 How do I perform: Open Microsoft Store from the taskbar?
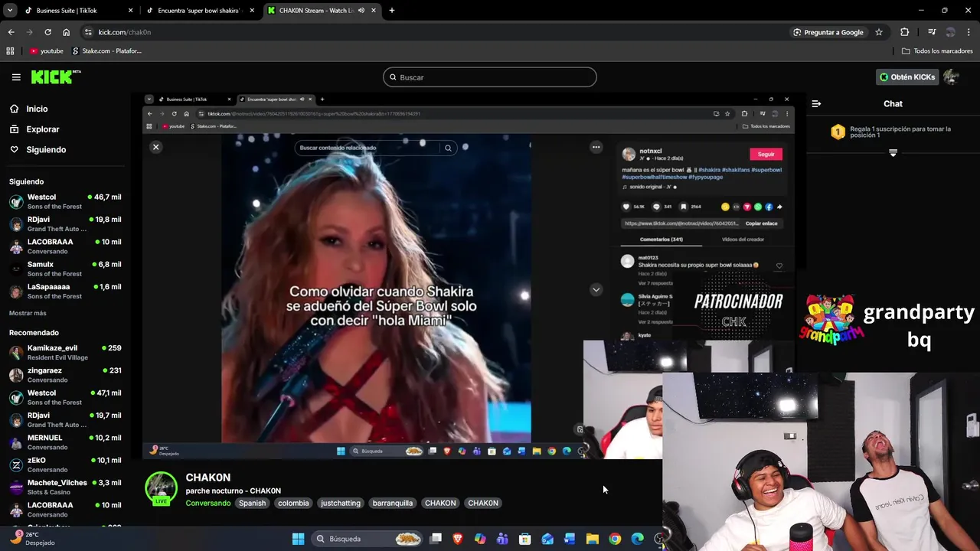(x=524, y=539)
